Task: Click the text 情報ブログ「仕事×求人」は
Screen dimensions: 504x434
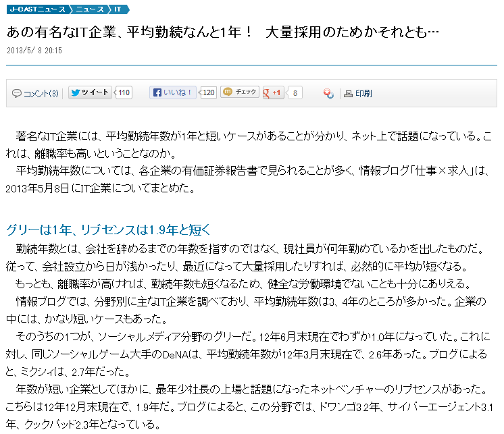Action: 424,171
